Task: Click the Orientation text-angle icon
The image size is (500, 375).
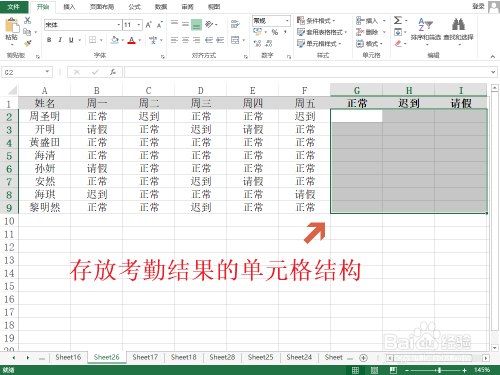Action: [x=209, y=24]
